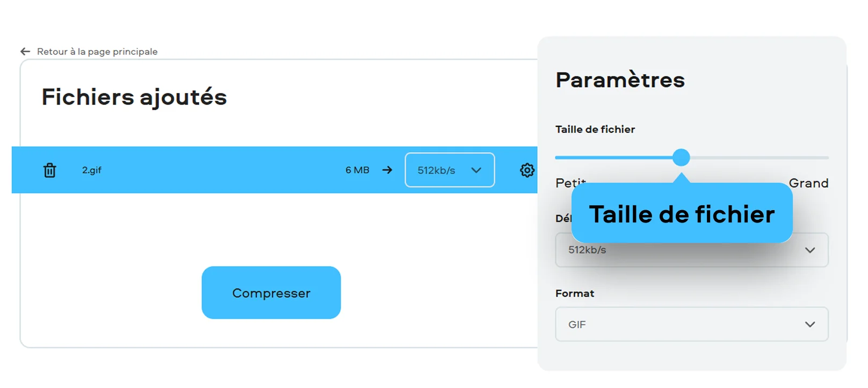Viewport: 868px width, 388px height.
Task: Click the Taille de fichier slider handle
Action: tap(681, 157)
